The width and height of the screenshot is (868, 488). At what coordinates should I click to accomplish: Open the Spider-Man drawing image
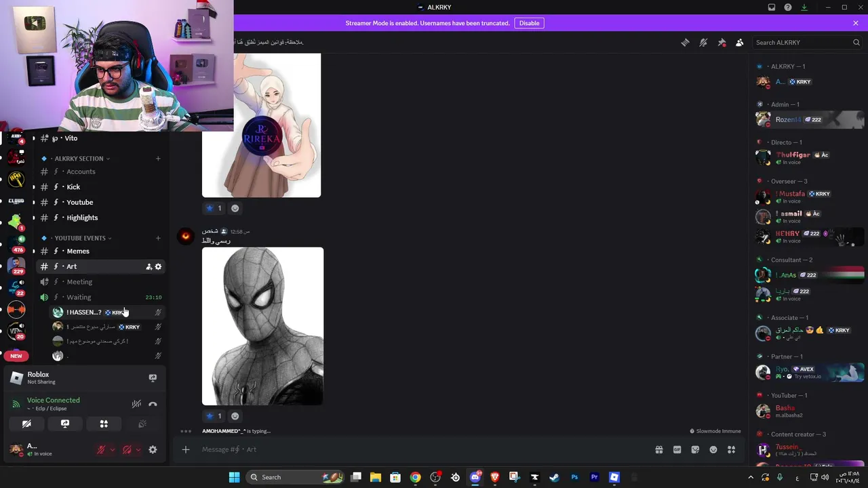262,326
